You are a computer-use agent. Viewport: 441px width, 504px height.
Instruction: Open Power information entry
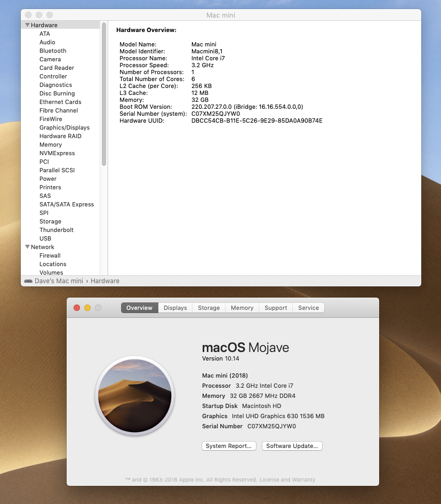(x=48, y=179)
